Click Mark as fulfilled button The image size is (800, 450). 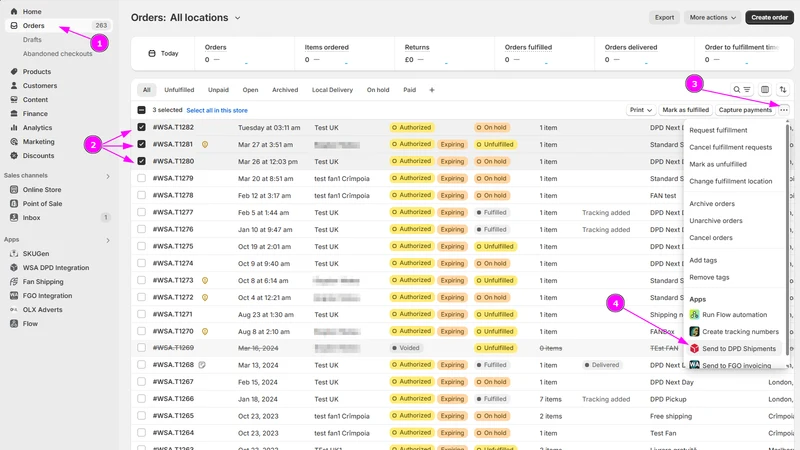685,110
